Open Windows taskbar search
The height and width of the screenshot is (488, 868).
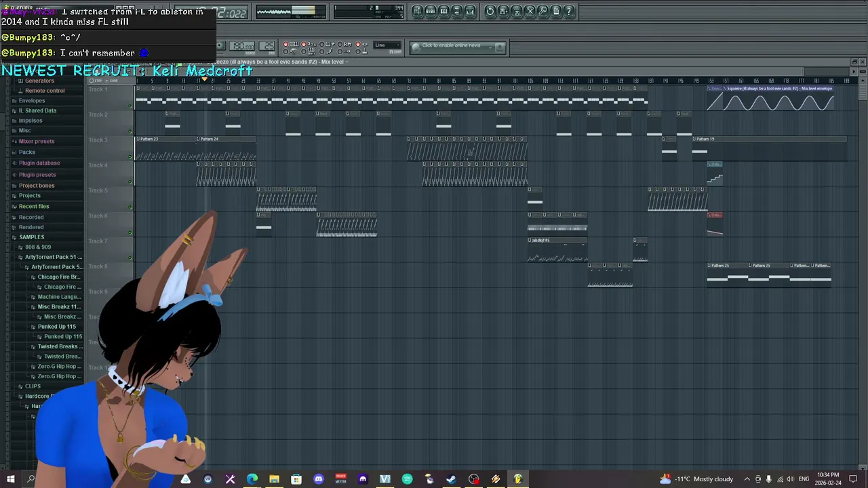pos(31,479)
